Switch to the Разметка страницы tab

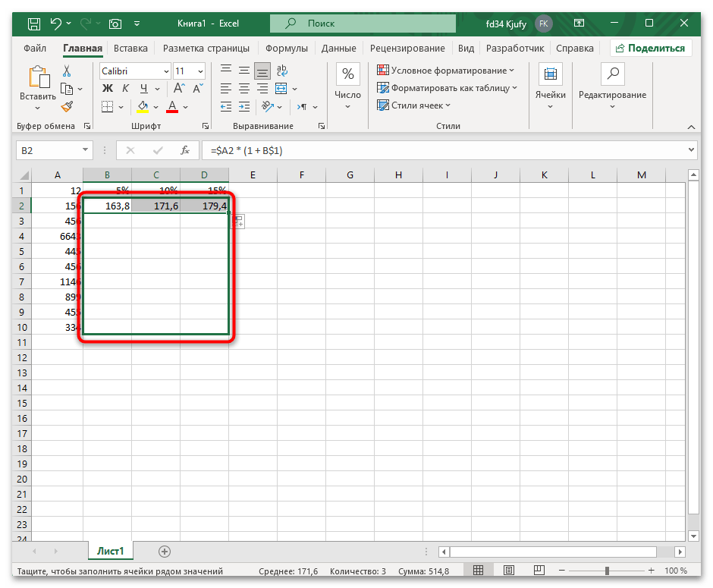point(206,49)
